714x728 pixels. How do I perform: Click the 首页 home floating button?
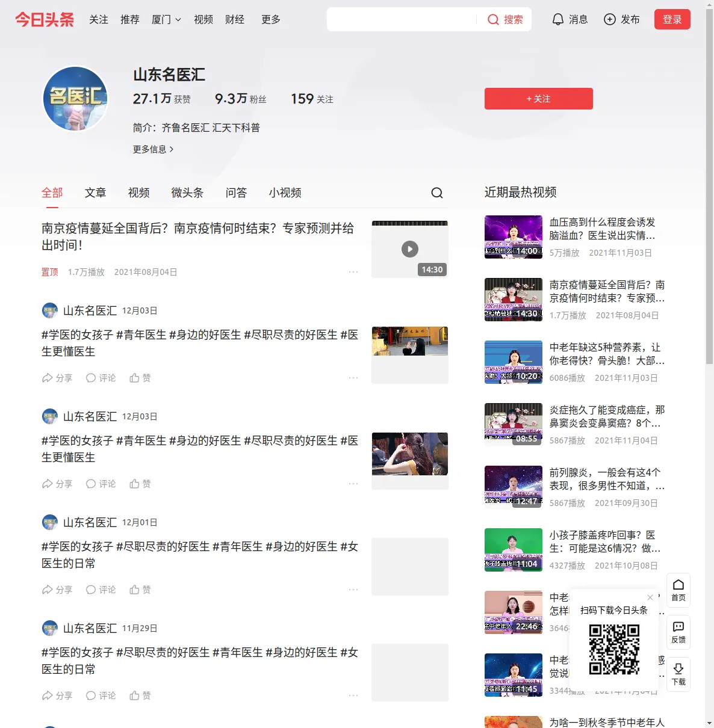click(678, 590)
